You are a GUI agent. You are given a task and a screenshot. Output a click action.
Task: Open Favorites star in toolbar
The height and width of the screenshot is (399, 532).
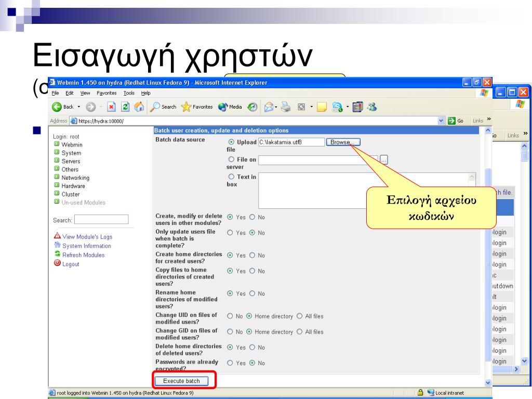pyautogui.click(x=197, y=107)
